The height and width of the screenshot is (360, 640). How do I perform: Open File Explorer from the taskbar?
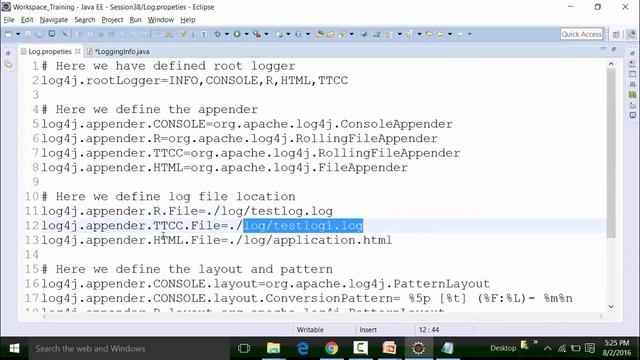point(273,348)
